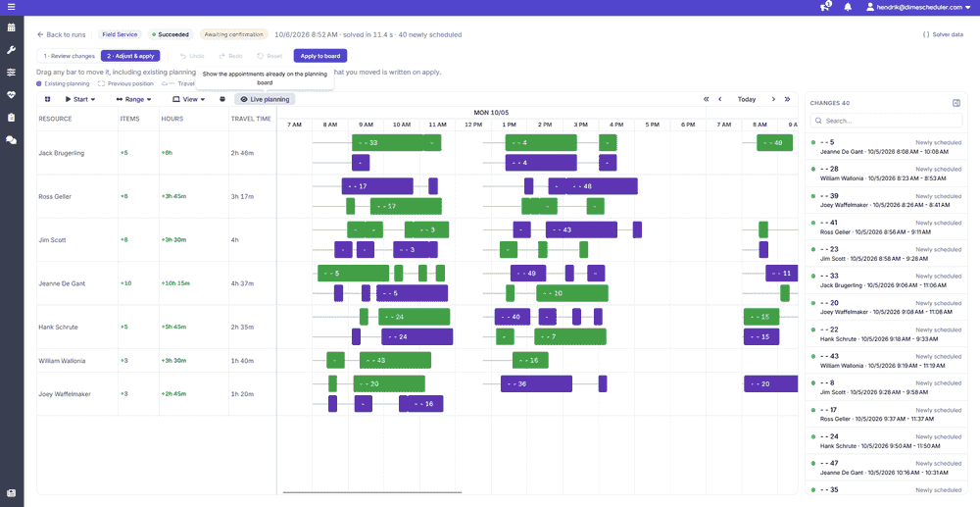Screen dimensions: 980x507
Task: Click the grid layout icon in scheduler toolbar
Action: point(47,99)
